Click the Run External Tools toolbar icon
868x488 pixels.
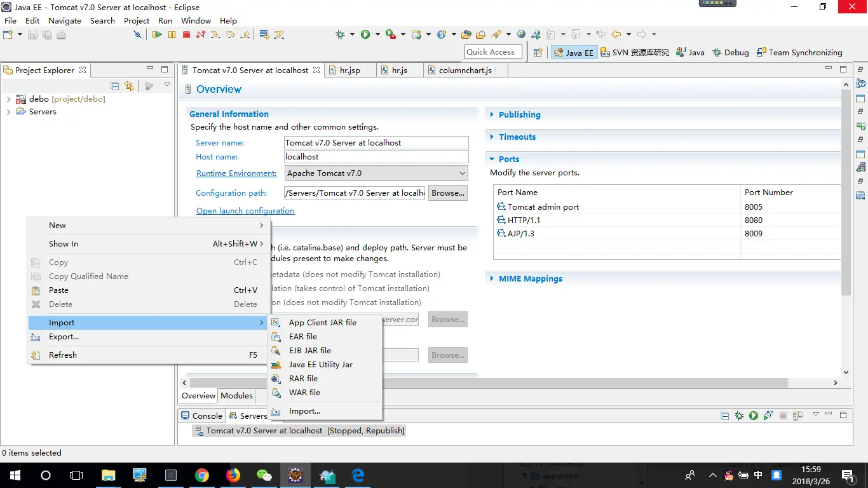[x=391, y=35]
